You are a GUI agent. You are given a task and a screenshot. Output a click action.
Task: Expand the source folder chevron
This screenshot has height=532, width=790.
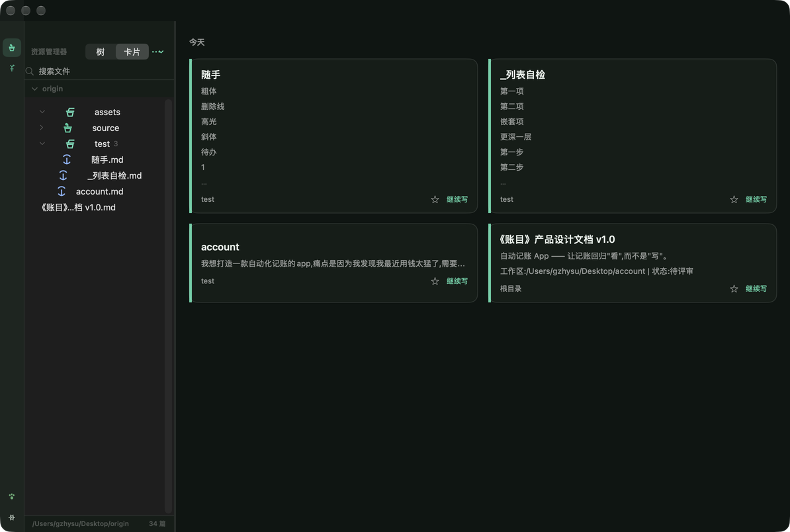(x=41, y=128)
